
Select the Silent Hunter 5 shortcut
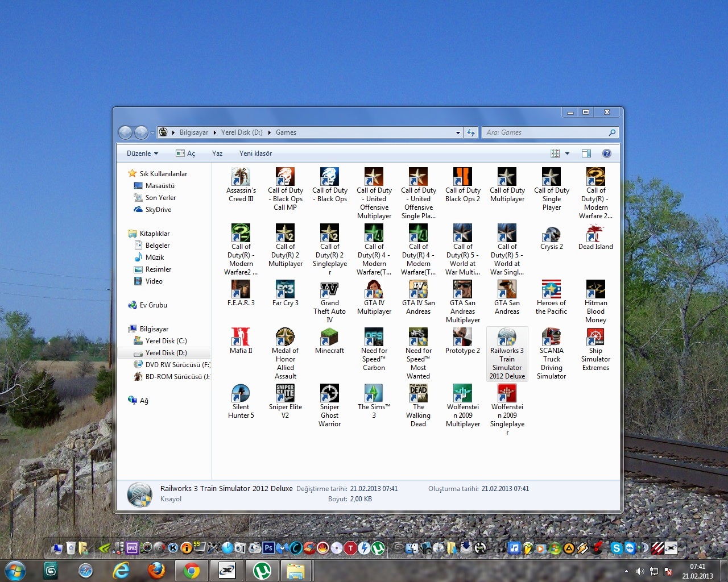[241, 401]
